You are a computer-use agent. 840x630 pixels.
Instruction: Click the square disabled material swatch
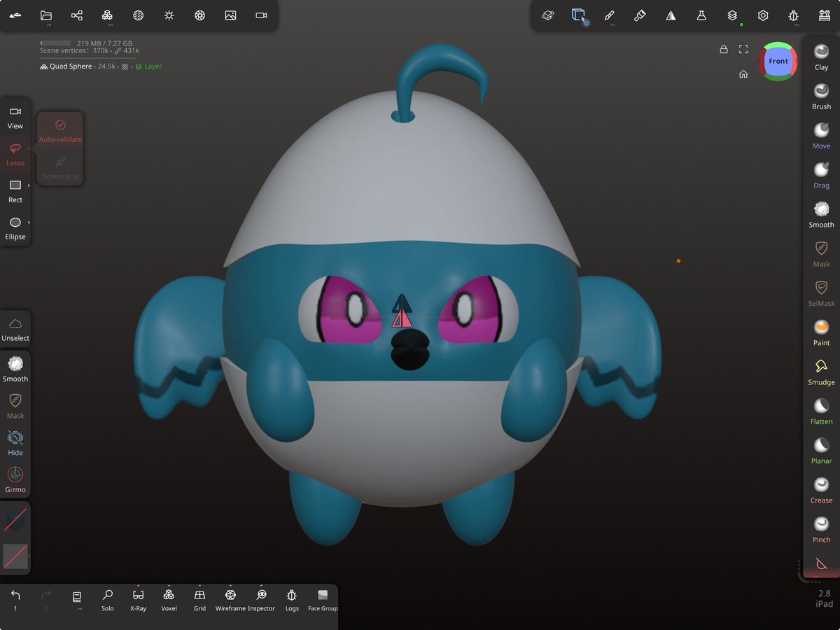pos(15,556)
